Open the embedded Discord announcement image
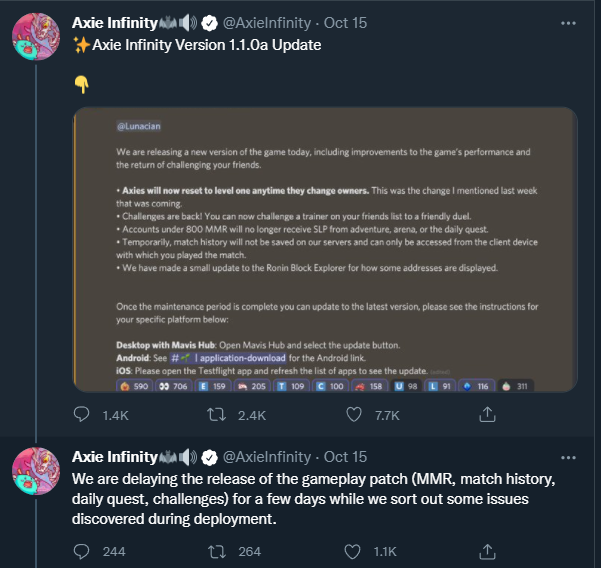Viewport: 601px width, 568px height. [325, 250]
